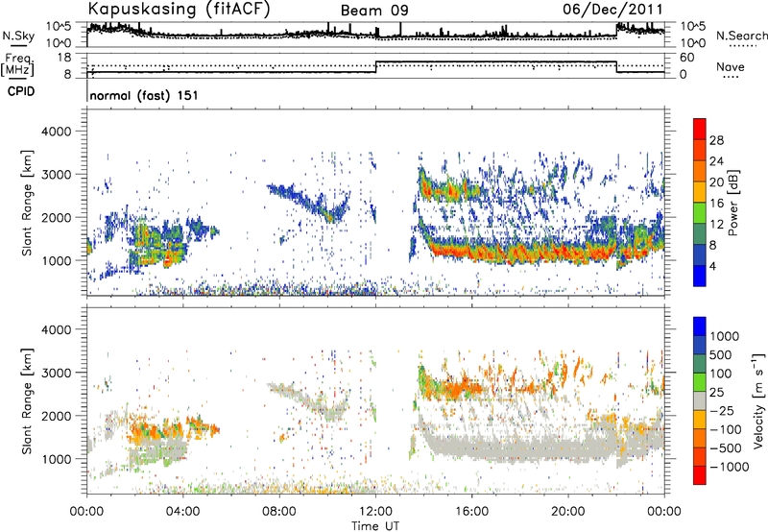Pick the bright blue top of velocity color bar
Viewport: 768px width, 532px height.
tap(700, 326)
